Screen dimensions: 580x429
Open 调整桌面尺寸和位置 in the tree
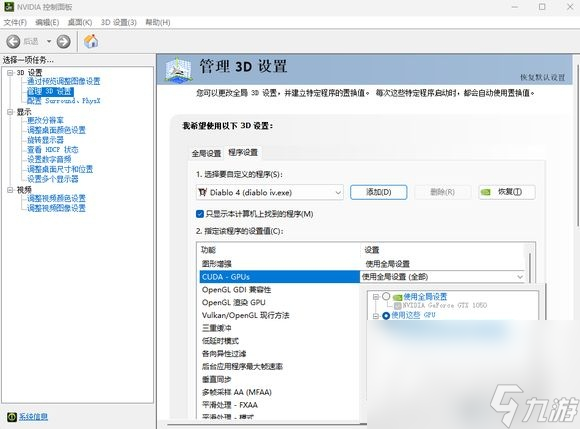(x=60, y=169)
